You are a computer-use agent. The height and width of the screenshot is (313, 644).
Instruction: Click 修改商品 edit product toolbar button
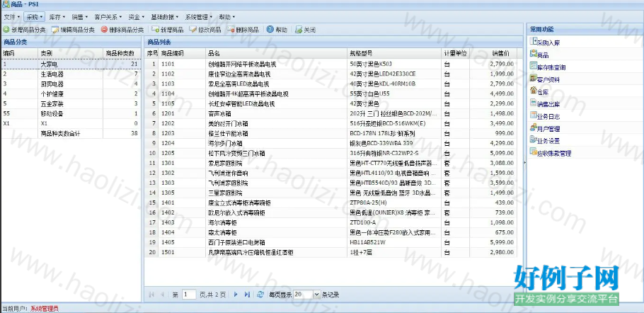tap(205, 30)
